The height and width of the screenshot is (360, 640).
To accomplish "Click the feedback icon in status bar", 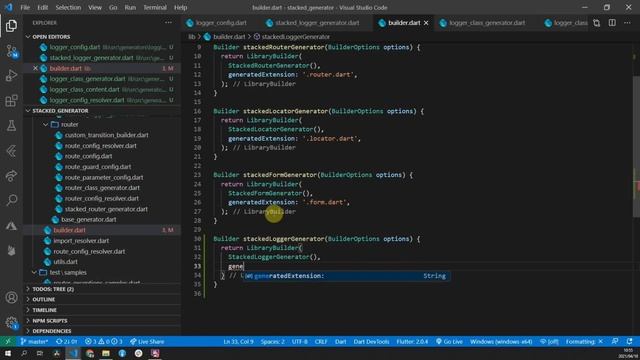I will tap(615, 341).
